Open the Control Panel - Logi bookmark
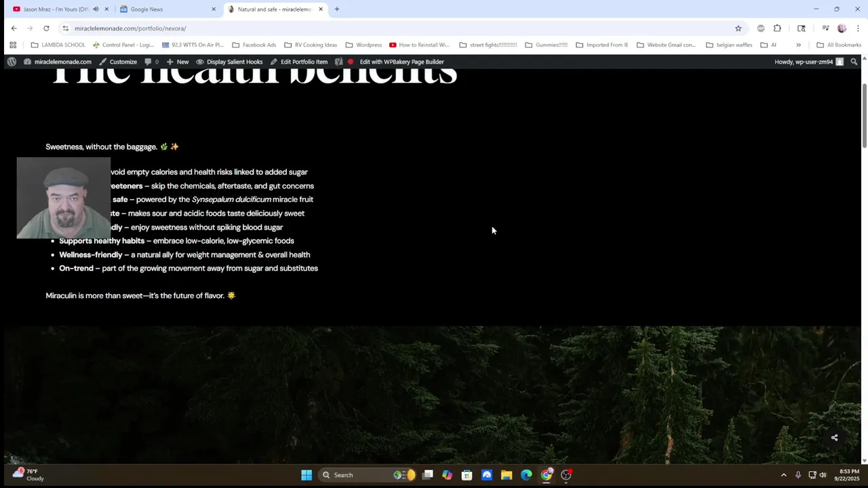Image resolution: width=868 pixels, height=488 pixels. point(123,45)
